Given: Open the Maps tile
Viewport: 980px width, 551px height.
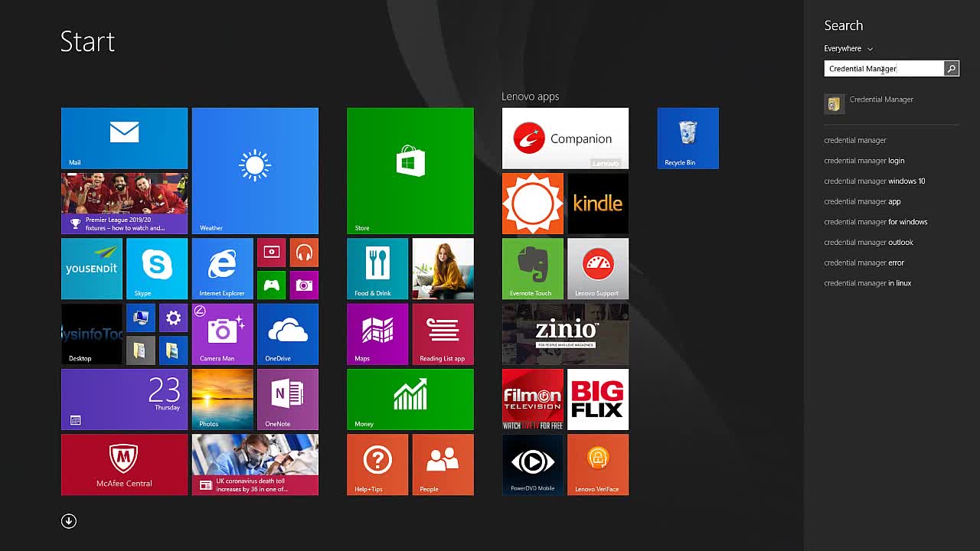Looking at the screenshot, I should (x=377, y=334).
